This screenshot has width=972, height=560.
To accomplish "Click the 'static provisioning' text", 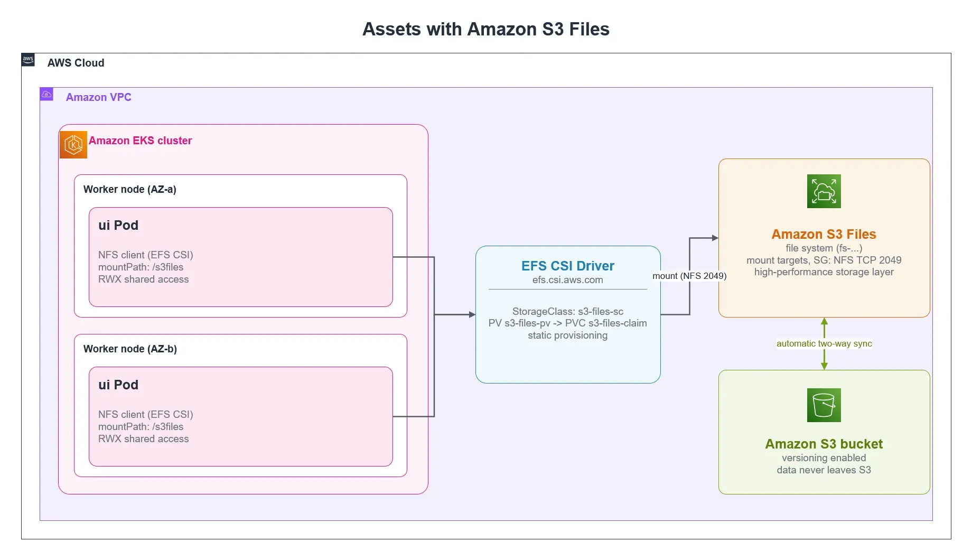I will pyautogui.click(x=568, y=335).
